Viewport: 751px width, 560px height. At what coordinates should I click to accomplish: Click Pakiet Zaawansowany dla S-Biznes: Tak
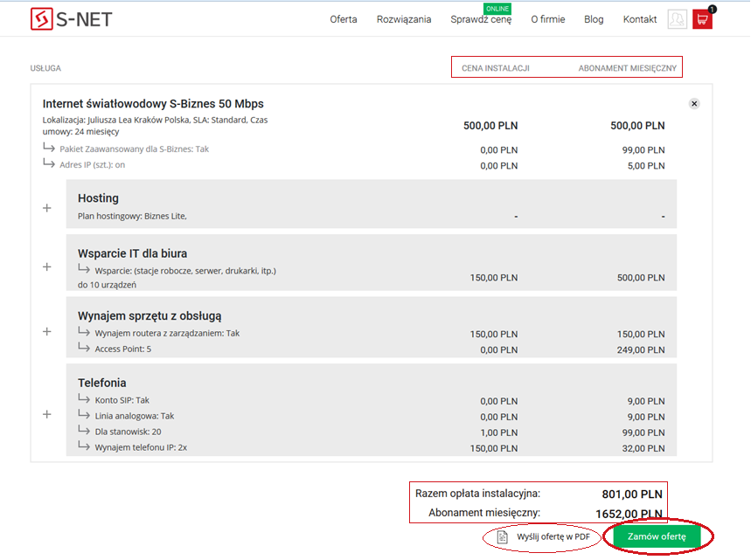coord(134,149)
